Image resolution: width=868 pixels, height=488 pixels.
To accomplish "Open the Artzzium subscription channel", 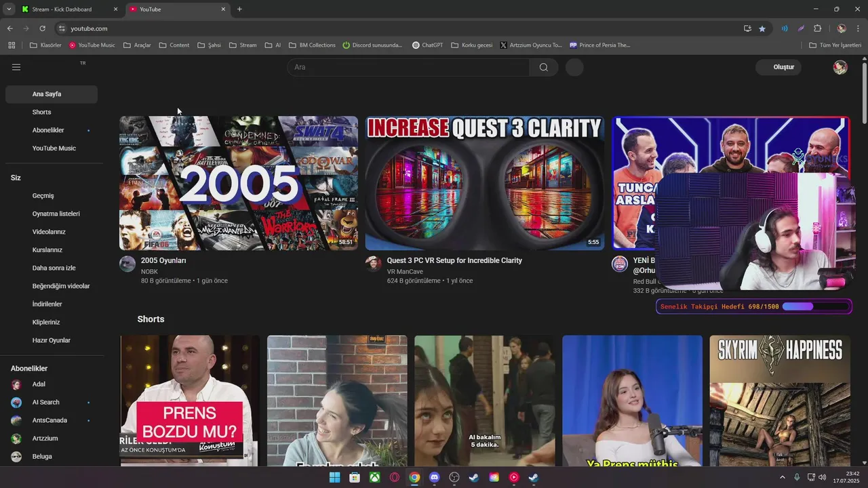I will [52, 439].
